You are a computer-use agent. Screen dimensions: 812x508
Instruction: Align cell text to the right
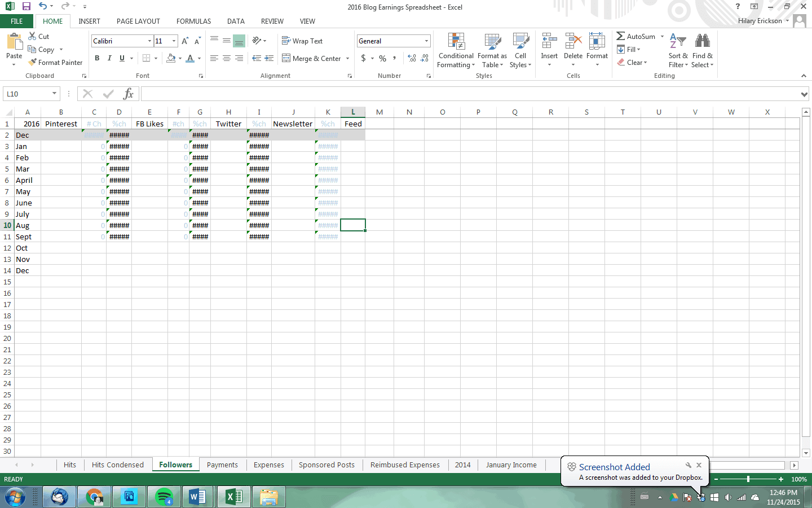[239, 58]
